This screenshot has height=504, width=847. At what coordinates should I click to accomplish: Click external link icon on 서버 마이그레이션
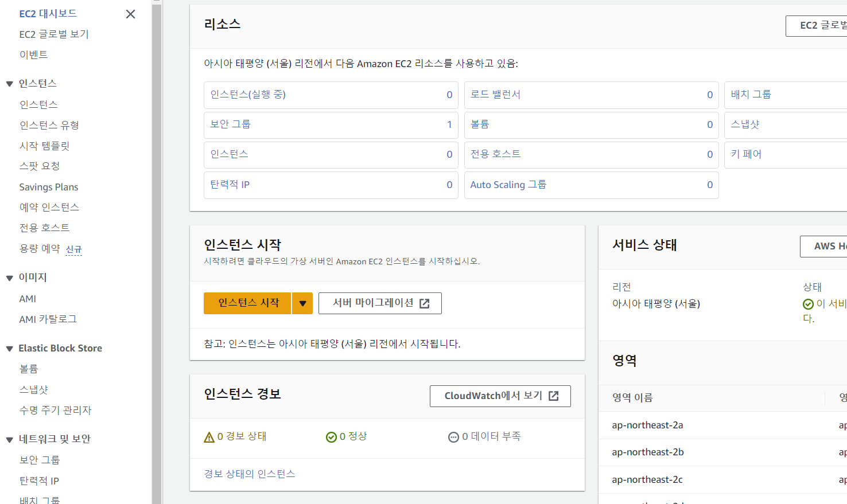[x=425, y=304]
